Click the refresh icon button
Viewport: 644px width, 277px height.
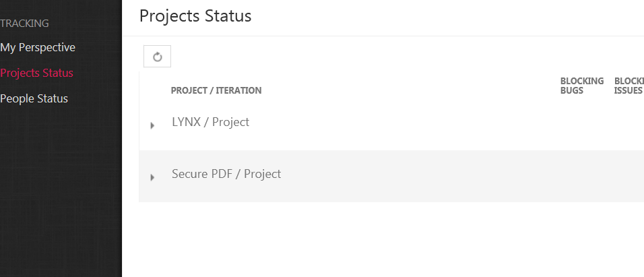click(158, 57)
